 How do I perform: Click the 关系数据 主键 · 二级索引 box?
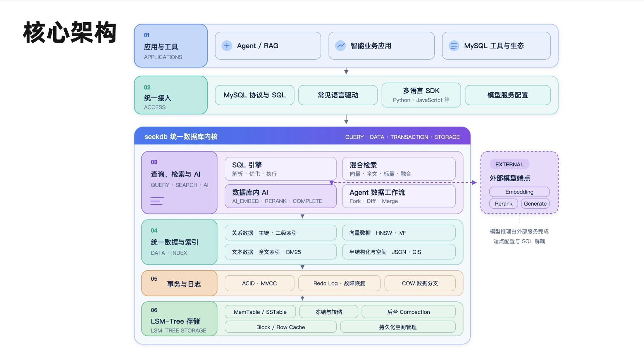tap(281, 233)
